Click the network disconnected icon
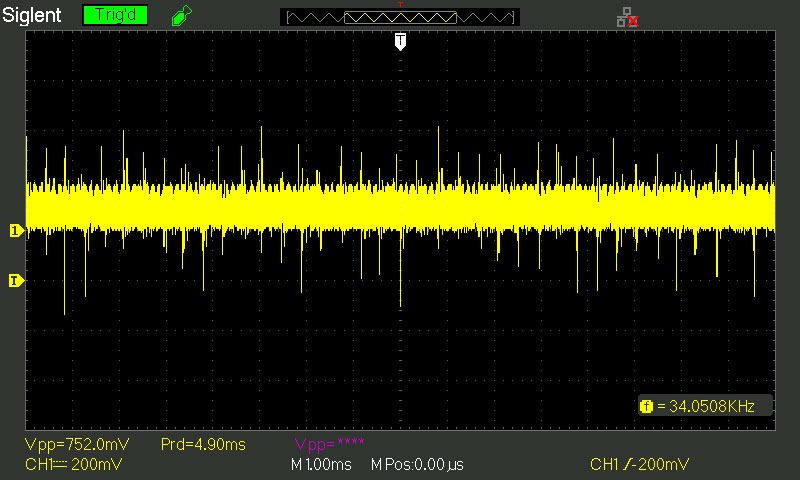The height and width of the screenshot is (480, 800). (x=627, y=17)
